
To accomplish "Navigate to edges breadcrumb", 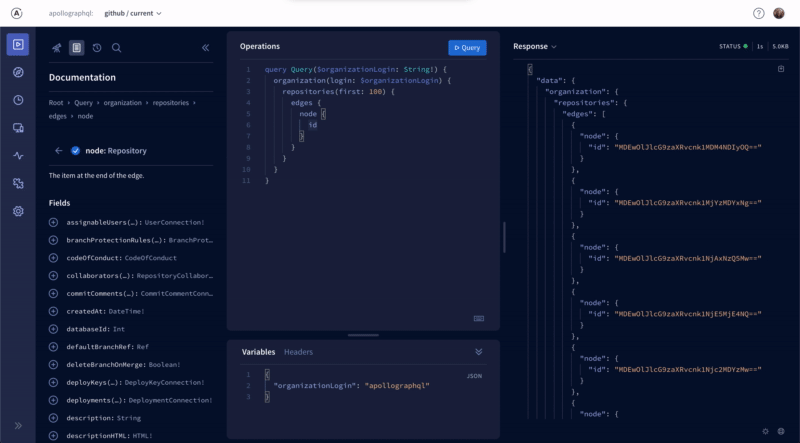I will [58, 116].
